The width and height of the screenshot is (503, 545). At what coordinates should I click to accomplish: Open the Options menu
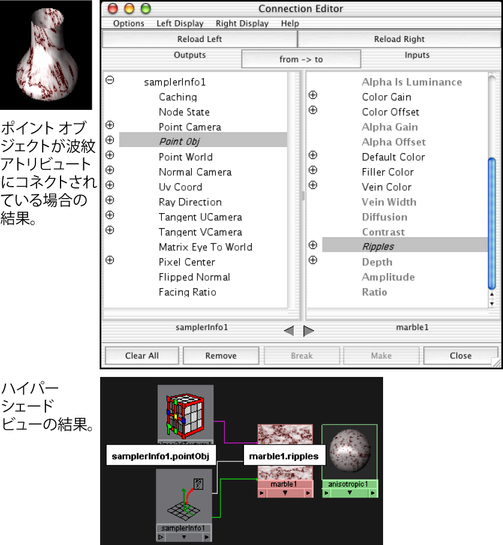point(129,23)
